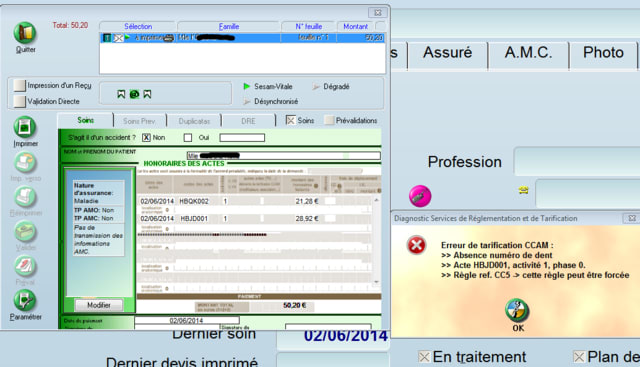The height and width of the screenshot is (367, 640).
Task: Open the Photo tab in the background window
Action: point(603,53)
